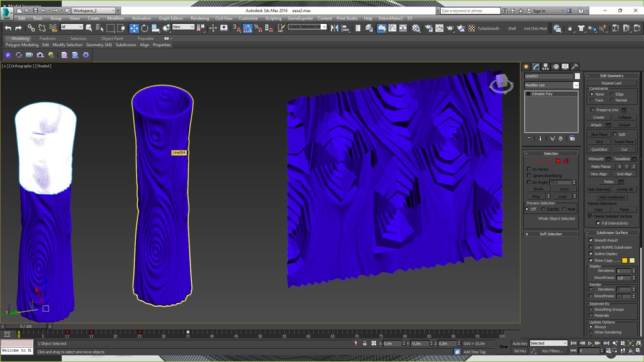Switch to the Freeform ribbon tab
Screen dimensions: 644x362
coord(48,38)
